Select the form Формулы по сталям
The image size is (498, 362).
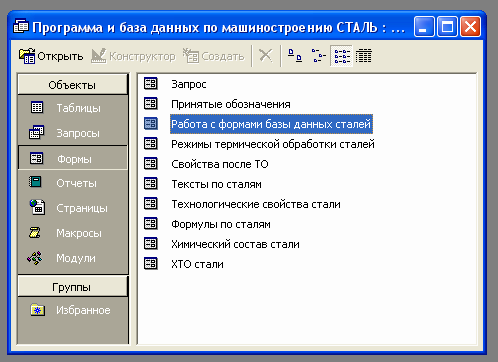tap(221, 224)
